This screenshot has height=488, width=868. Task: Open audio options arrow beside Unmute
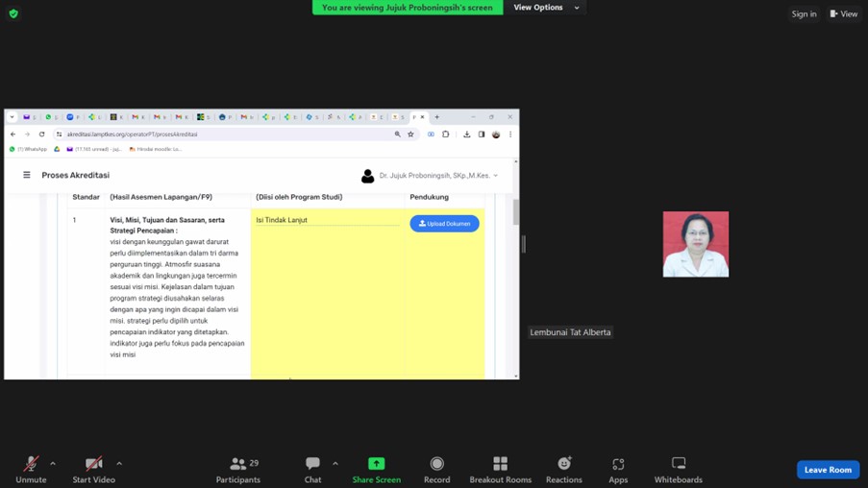[x=53, y=464]
